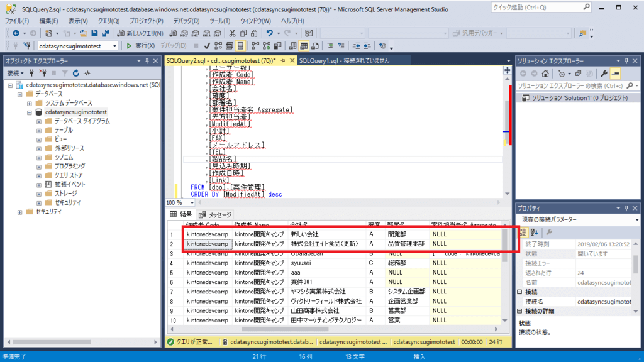
Task: Open the Activity Monitor icon in Object Explorer
Action: tap(87, 73)
